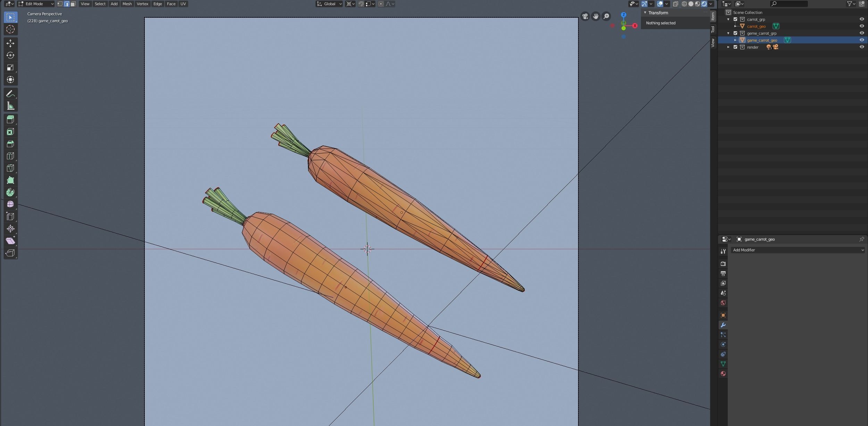Choose the Move tool
This screenshot has width=868, height=426.
[10, 43]
